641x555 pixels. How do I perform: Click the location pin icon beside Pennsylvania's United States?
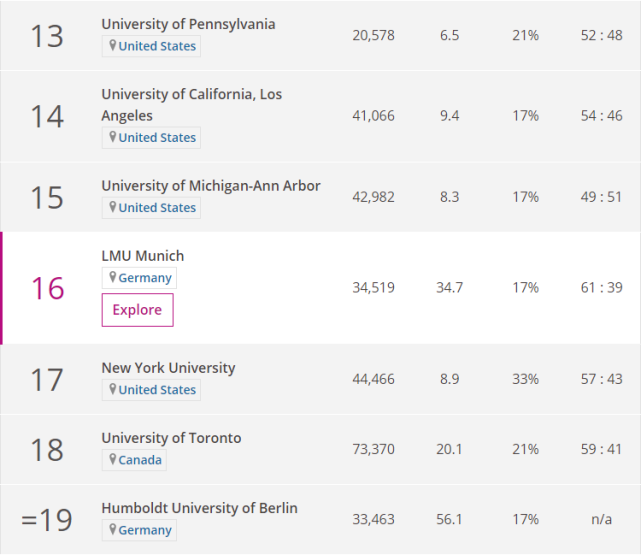(x=113, y=46)
